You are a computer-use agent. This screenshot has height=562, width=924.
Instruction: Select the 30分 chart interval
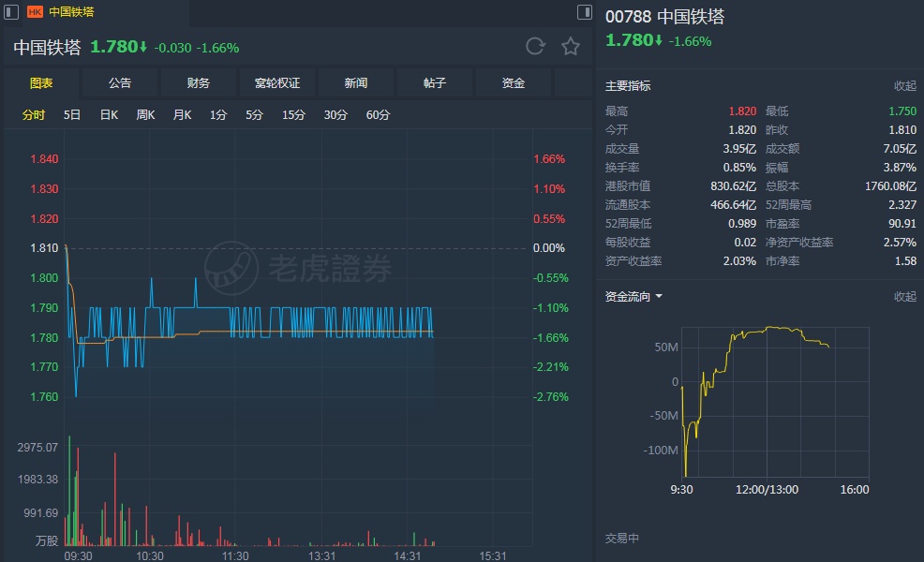(335, 115)
